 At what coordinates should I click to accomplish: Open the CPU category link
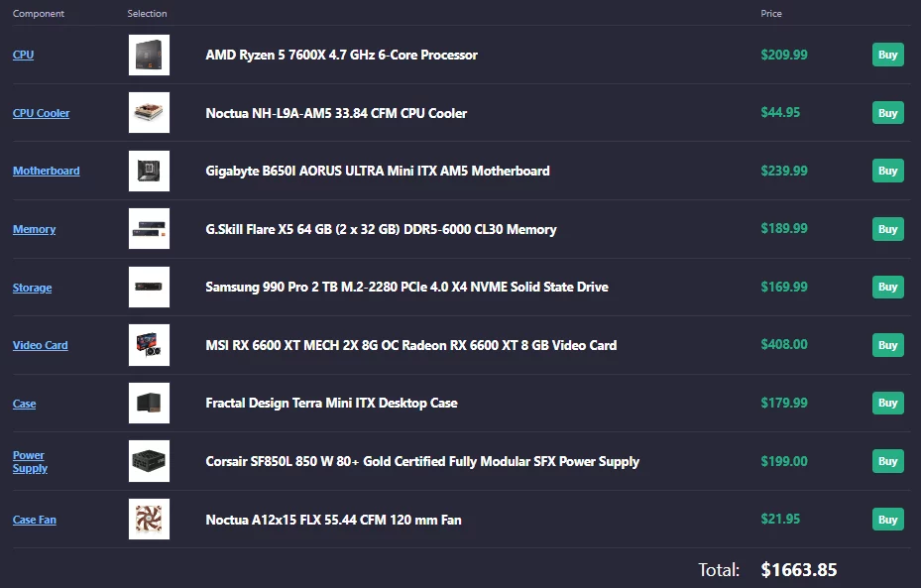(x=23, y=55)
